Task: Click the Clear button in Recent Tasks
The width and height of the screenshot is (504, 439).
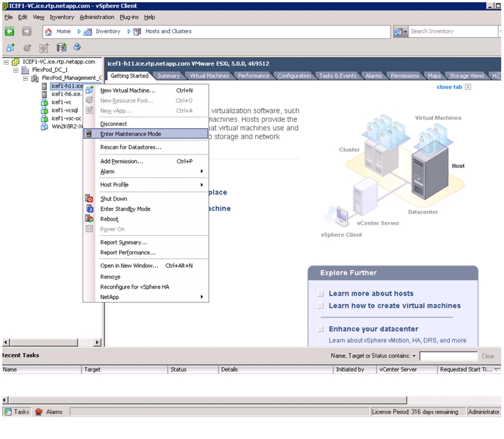Action: (488, 356)
